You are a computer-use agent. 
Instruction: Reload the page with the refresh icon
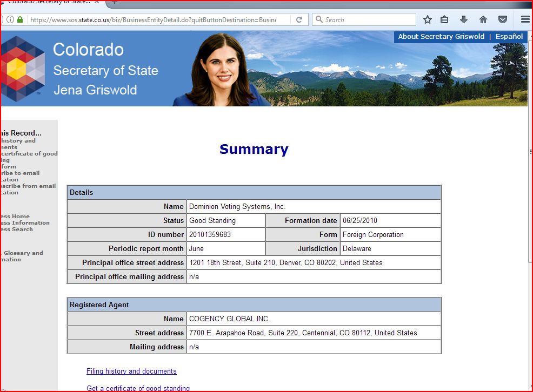point(299,19)
